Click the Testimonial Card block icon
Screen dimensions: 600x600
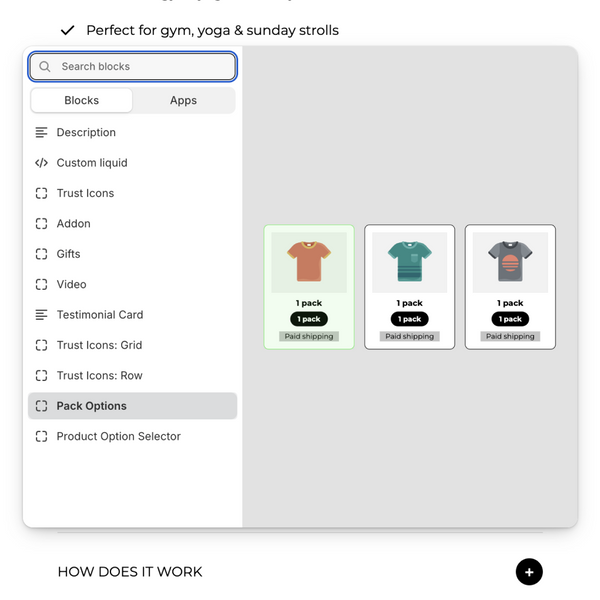(x=41, y=315)
